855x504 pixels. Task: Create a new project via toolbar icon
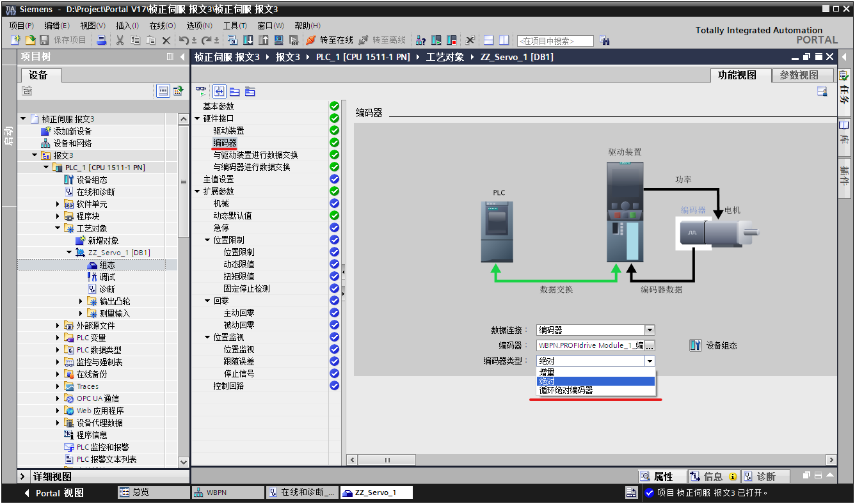tap(15, 40)
